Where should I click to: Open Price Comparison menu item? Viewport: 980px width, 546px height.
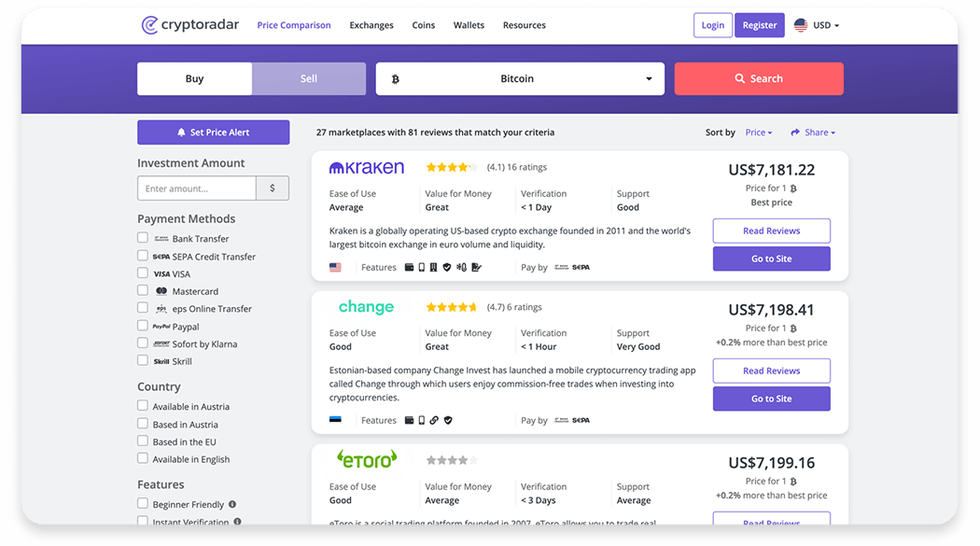[x=294, y=25]
